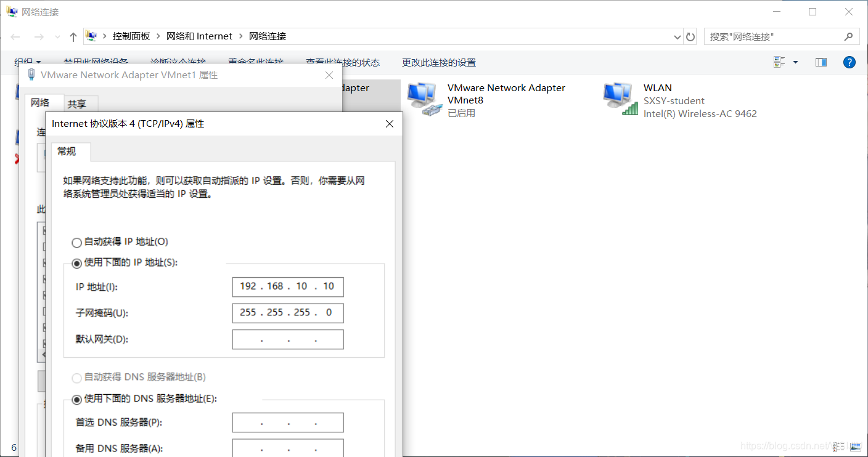Click the Intel(R) Wireless-AC 9462 text
Viewport: 868px width, 457px height.
coord(700,113)
